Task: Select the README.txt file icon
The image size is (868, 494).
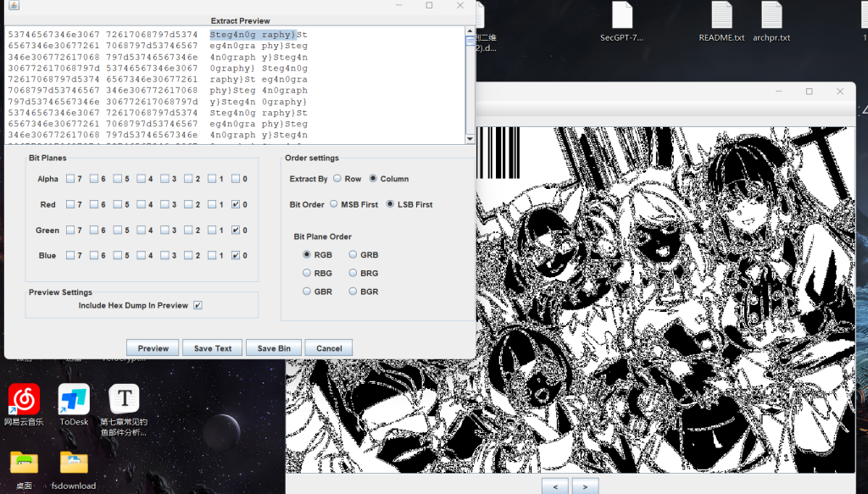Action: 721,16
